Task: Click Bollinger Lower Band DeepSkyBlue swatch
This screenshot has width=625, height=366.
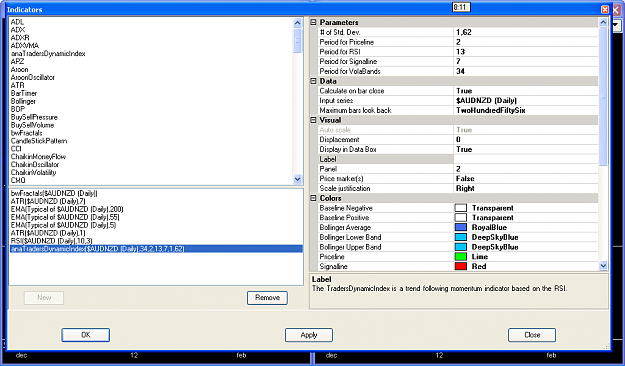Action: tap(461, 237)
